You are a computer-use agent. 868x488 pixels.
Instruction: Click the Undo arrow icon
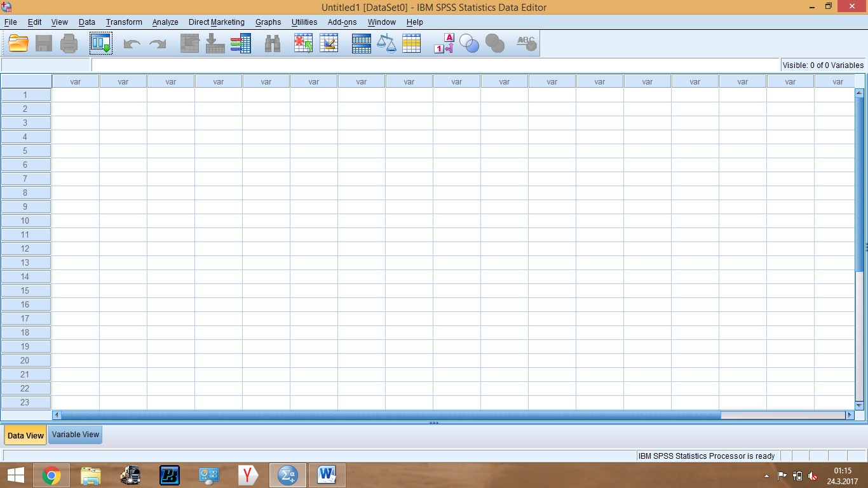coord(132,44)
